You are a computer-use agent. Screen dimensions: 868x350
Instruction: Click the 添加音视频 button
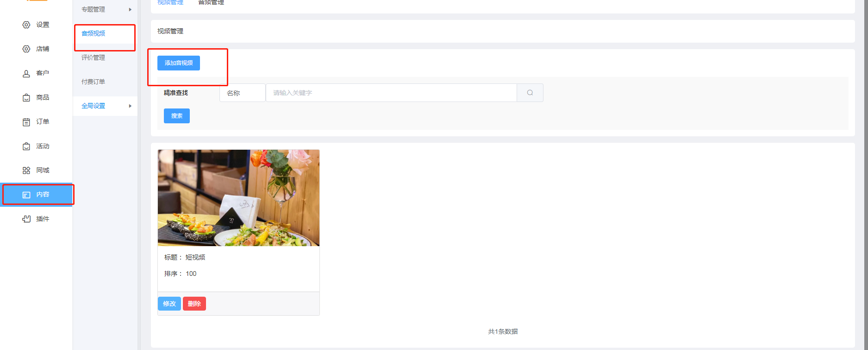click(179, 63)
